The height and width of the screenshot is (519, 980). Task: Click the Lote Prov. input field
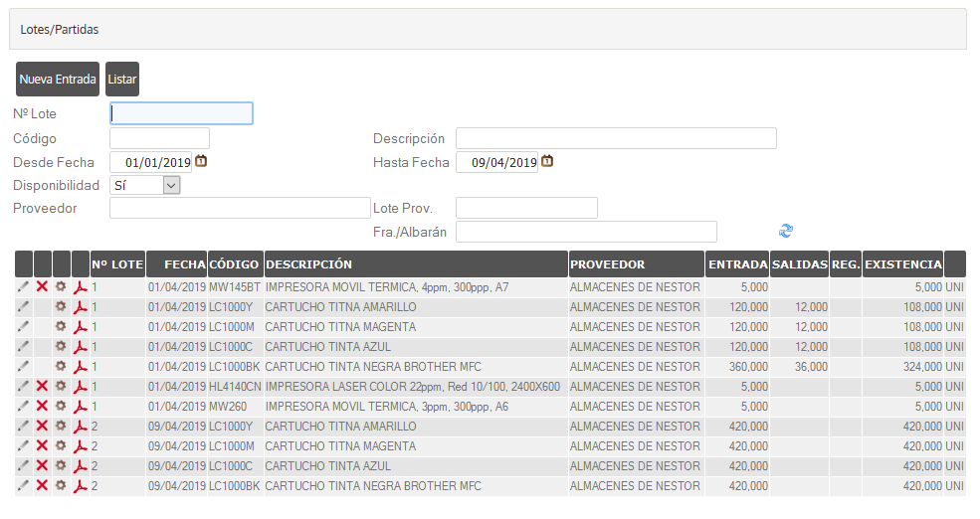525,208
